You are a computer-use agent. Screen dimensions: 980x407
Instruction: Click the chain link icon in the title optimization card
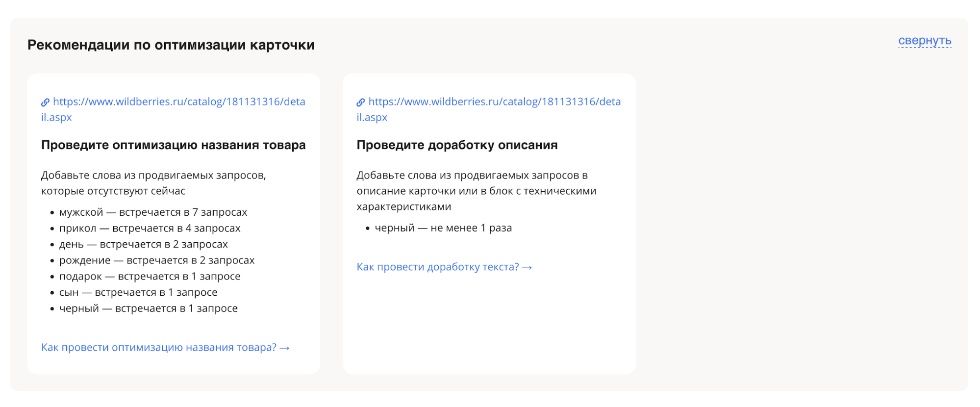click(45, 102)
